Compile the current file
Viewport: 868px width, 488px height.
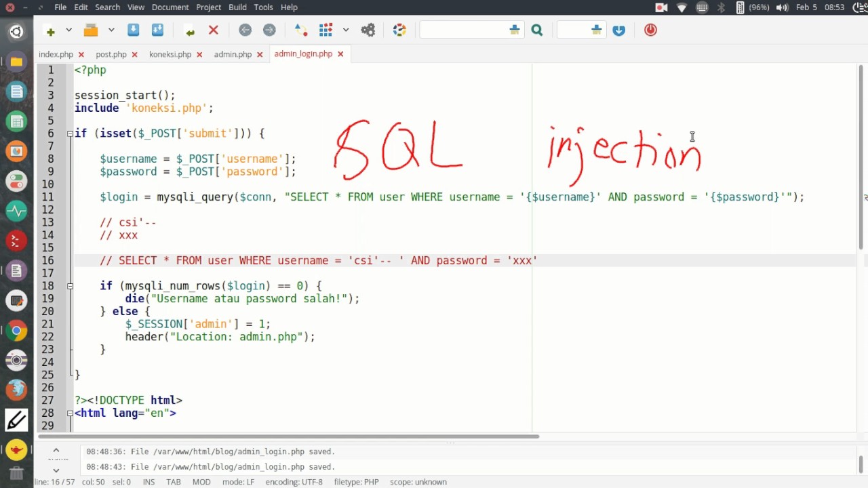[301, 30]
